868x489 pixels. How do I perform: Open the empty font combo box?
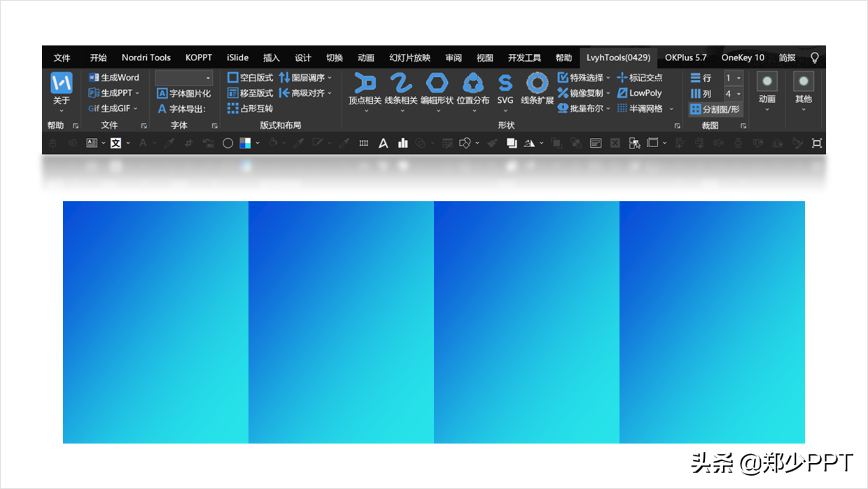(183, 78)
